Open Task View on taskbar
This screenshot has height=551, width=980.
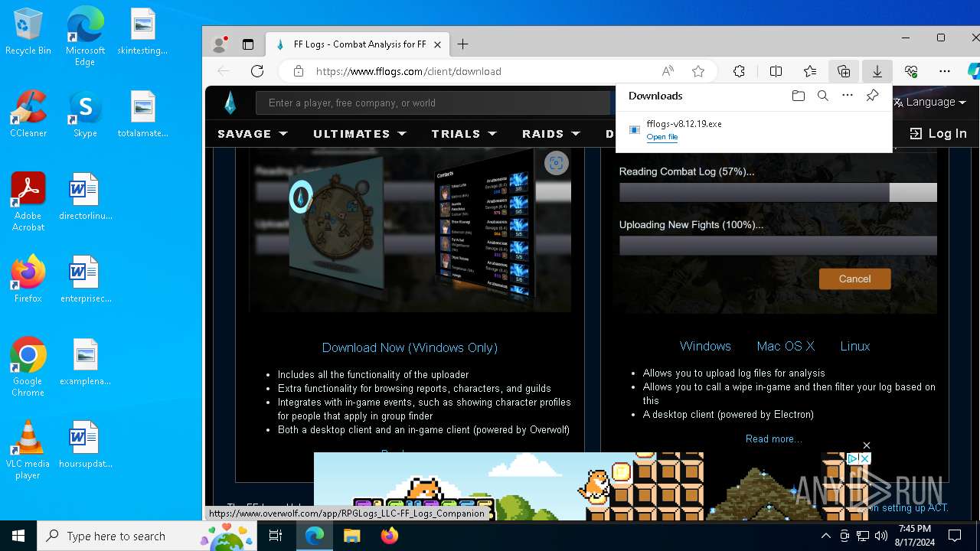(276, 536)
